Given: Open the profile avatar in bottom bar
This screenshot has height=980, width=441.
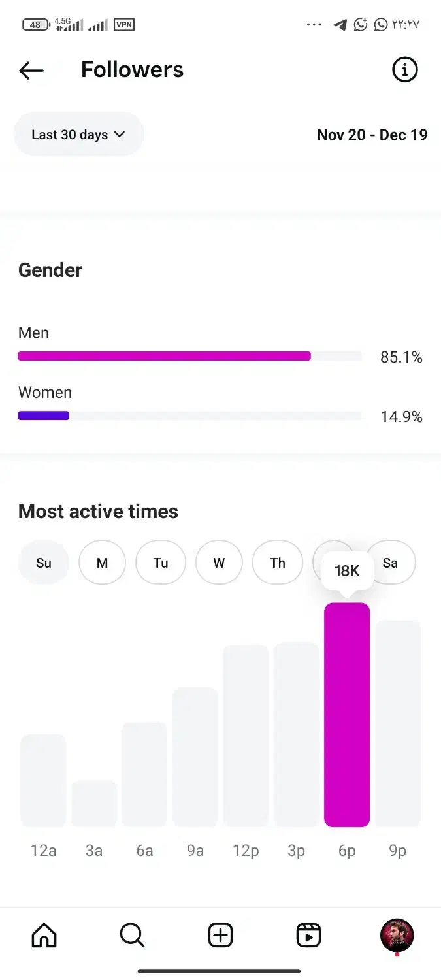Looking at the screenshot, I should (x=397, y=935).
